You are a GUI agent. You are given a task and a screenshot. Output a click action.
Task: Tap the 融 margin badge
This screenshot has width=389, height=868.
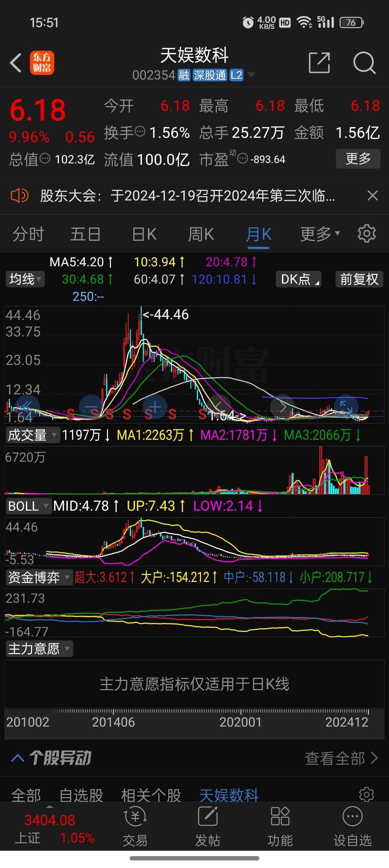[x=184, y=75]
